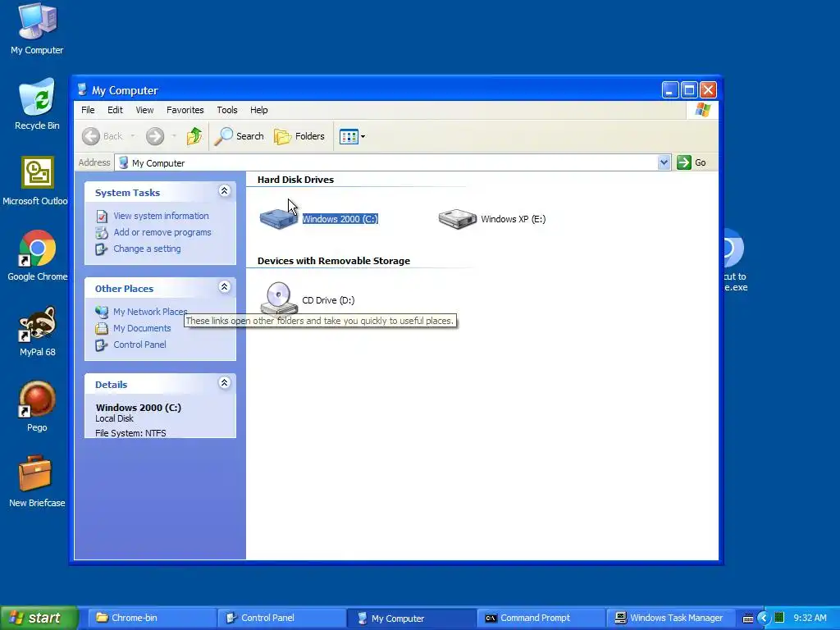Open the File menu
Viewport: 840px width, 630px height.
(88, 110)
